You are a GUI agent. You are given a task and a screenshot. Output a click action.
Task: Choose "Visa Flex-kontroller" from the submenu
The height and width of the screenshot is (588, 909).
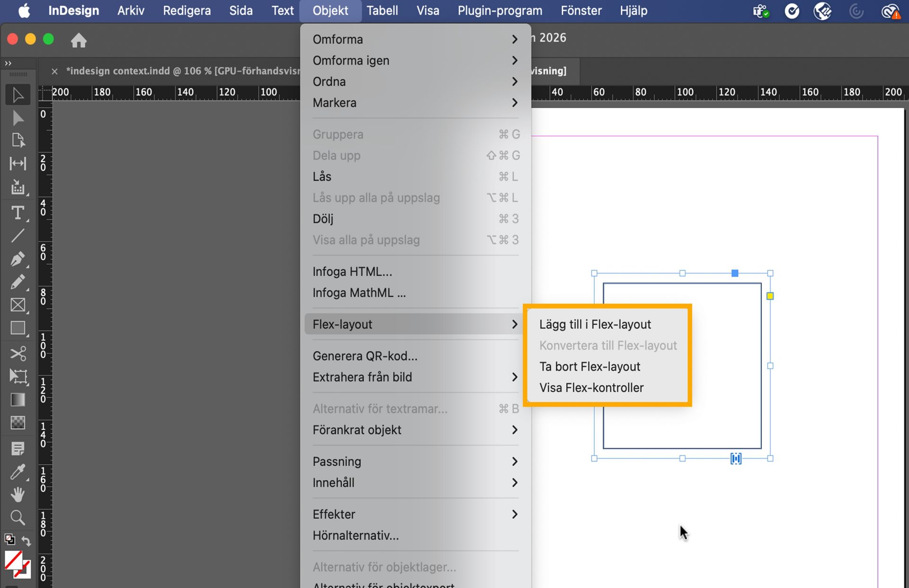click(591, 387)
